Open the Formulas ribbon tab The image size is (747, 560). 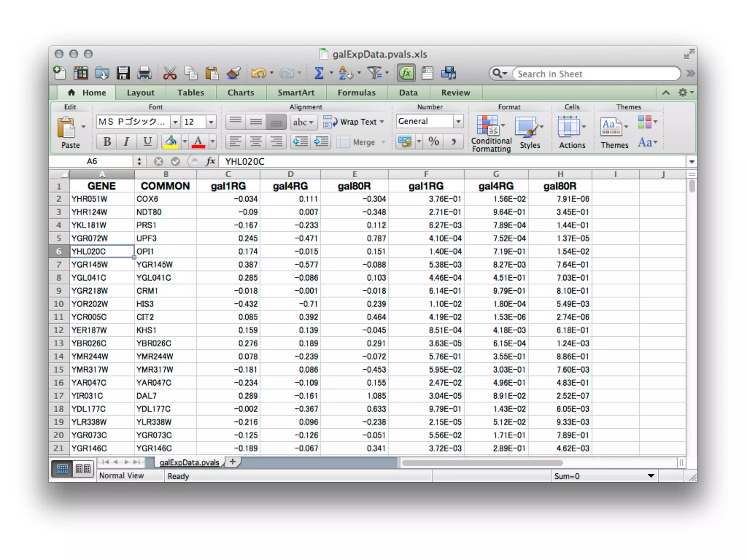coord(356,93)
